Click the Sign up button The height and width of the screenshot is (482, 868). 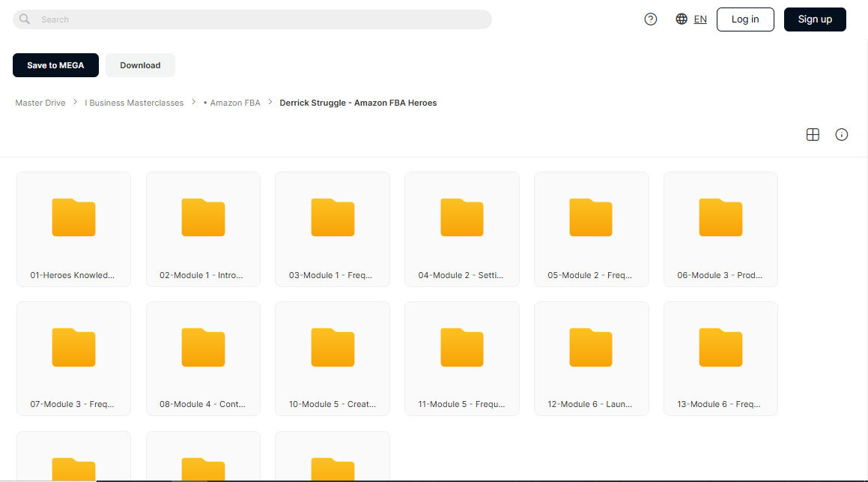tap(815, 19)
